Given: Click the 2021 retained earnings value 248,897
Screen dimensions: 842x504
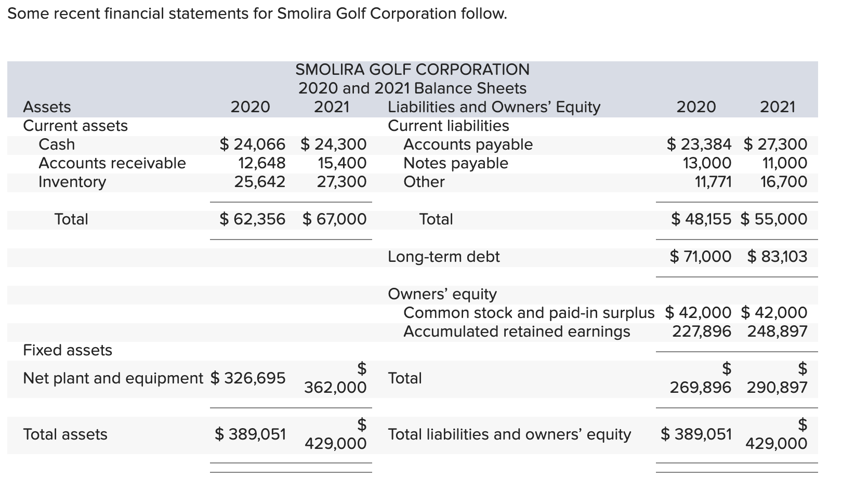Looking at the screenshot, I should pyautogui.click(x=777, y=331).
